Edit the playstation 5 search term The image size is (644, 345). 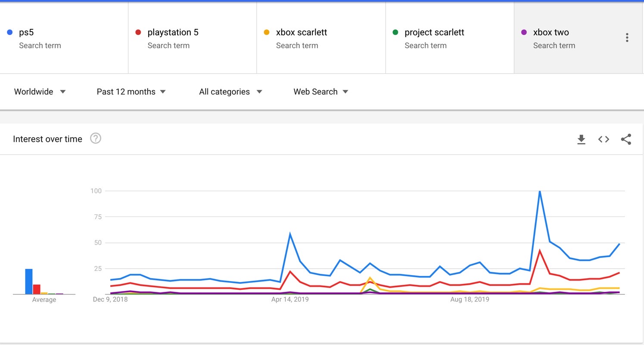(x=173, y=32)
